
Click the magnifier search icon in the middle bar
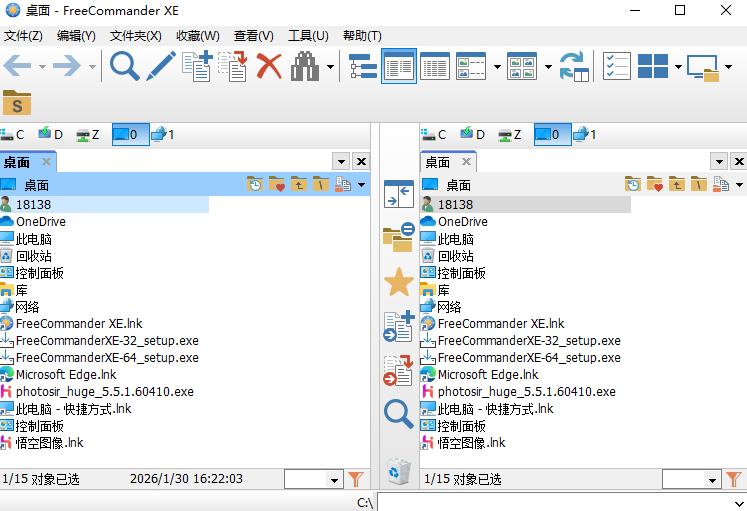(x=399, y=414)
